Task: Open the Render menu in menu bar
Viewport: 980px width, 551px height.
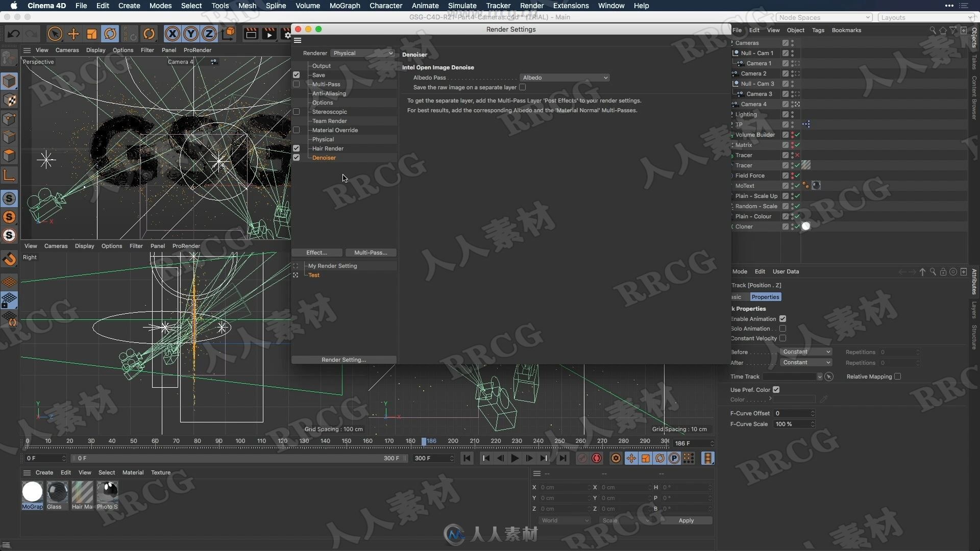Action: [x=531, y=6]
